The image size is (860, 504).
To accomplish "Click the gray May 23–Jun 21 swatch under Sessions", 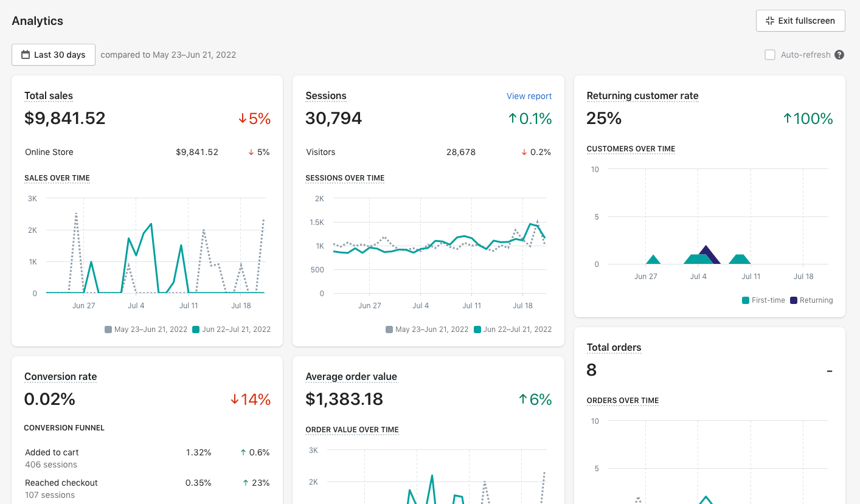I will tap(389, 330).
